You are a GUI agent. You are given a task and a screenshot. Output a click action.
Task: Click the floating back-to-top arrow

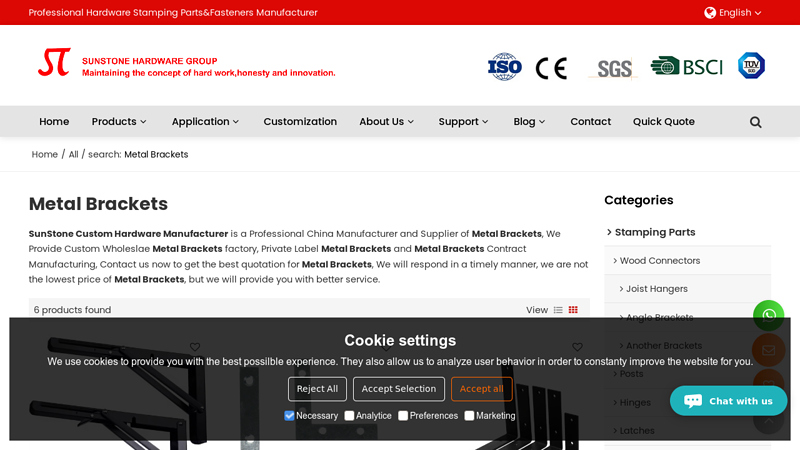pos(768,421)
